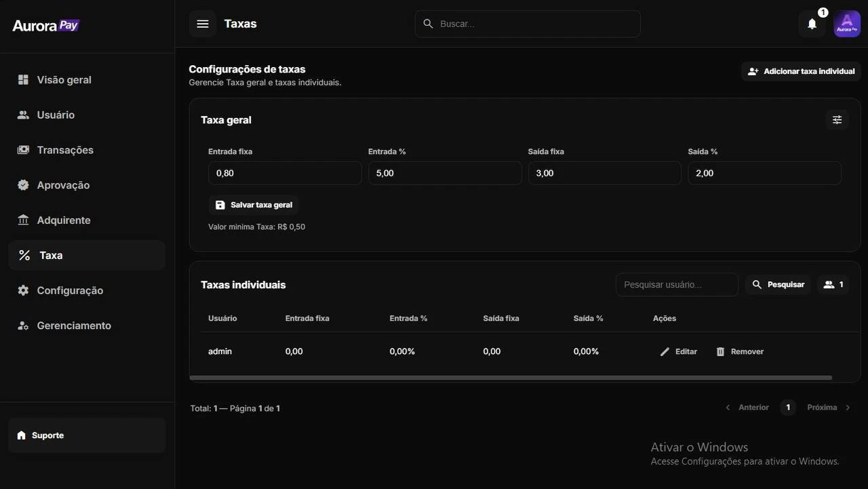Open Adquirente from the sidebar
The height and width of the screenshot is (489, 868).
tap(64, 220)
